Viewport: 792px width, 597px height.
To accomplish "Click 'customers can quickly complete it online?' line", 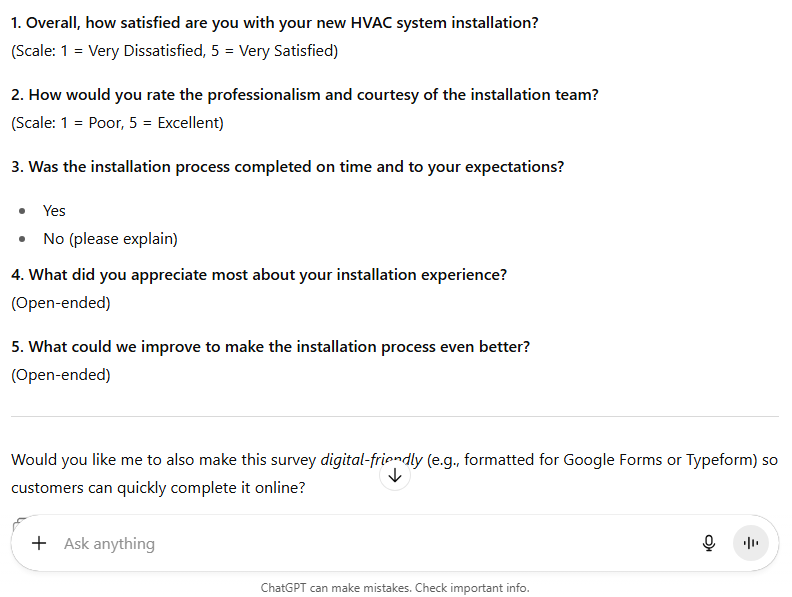I will coord(158,488).
